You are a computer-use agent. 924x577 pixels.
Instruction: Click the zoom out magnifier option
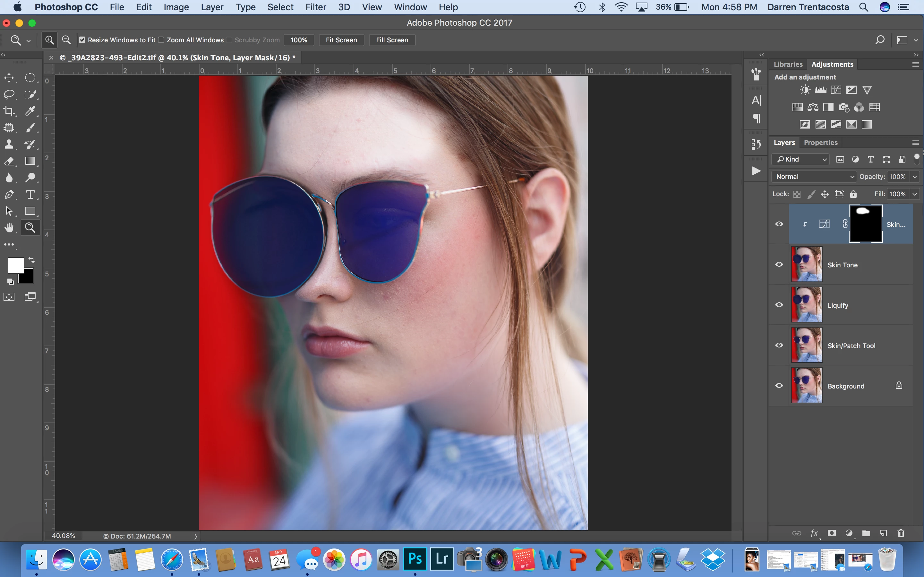pyautogui.click(x=66, y=40)
